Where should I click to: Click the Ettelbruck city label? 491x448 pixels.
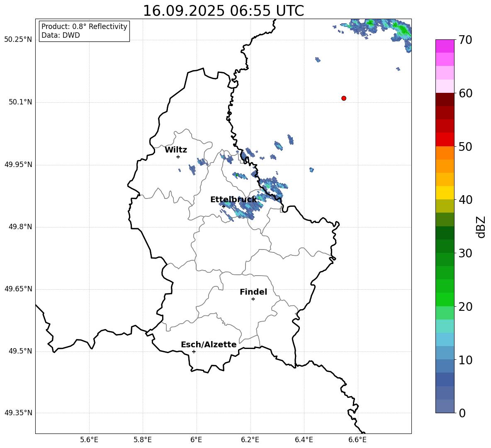(233, 200)
